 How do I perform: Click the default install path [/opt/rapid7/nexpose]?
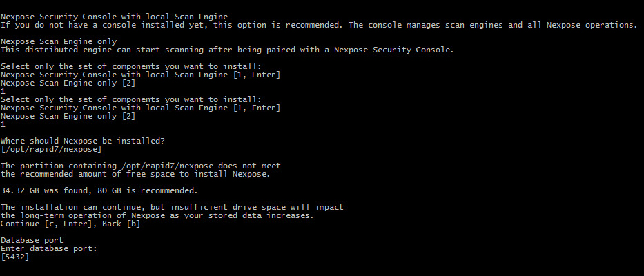click(x=51, y=149)
